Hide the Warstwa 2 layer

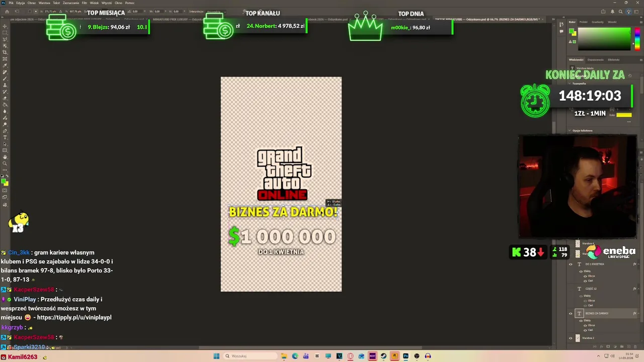pyautogui.click(x=571, y=338)
